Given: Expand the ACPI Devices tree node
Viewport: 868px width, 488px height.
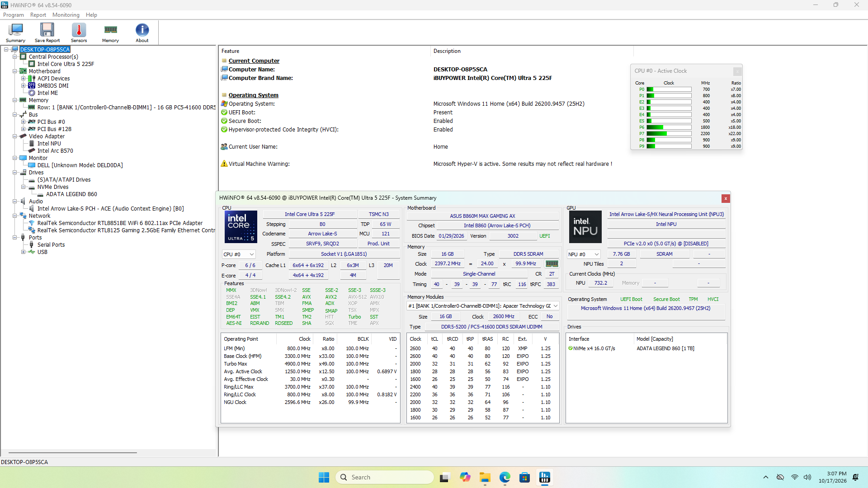Looking at the screenshot, I should tap(23, 79).
